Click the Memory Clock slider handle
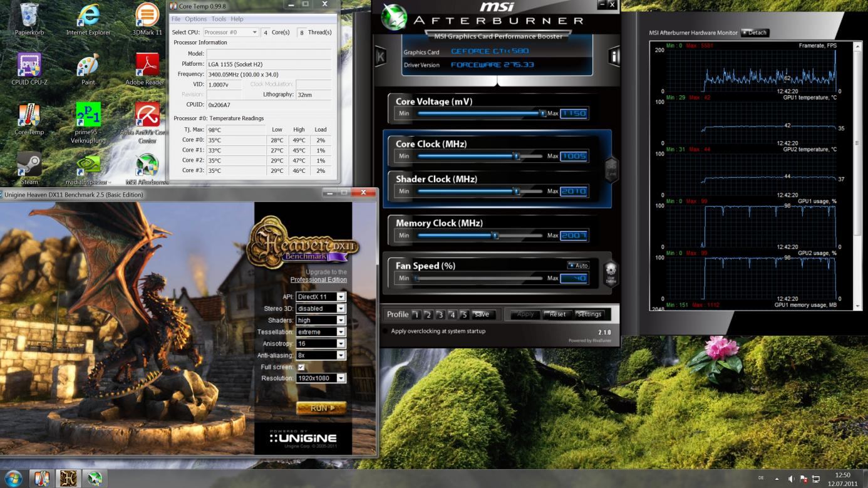Viewport: 868px width, 488px height. (x=495, y=236)
